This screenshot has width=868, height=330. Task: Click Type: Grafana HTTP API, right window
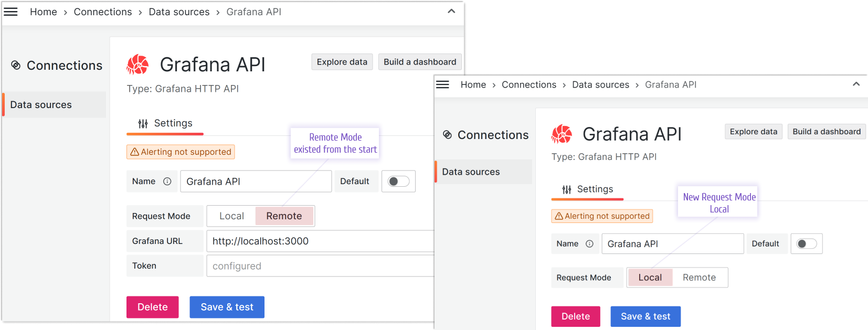(x=604, y=157)
